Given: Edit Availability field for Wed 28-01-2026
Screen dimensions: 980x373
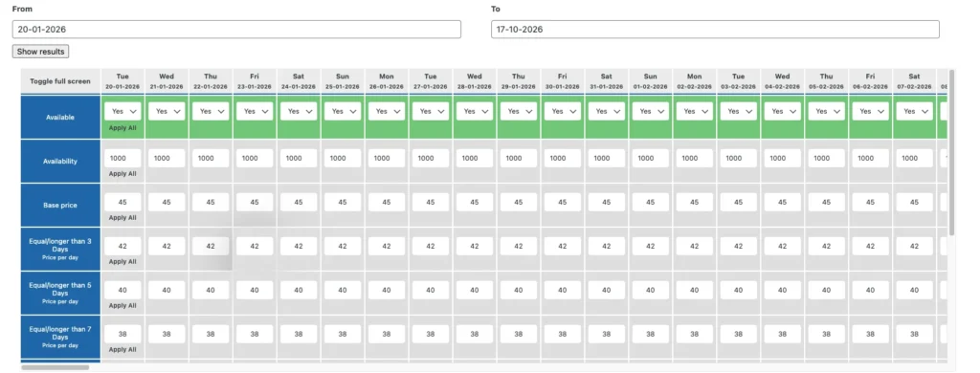Looking at the screenshot, I should 475,158.
